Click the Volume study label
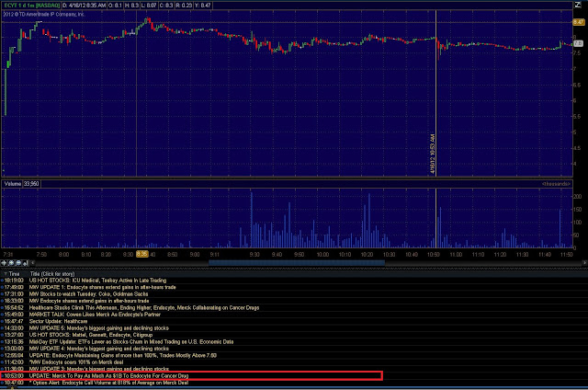 coord(12,184)
